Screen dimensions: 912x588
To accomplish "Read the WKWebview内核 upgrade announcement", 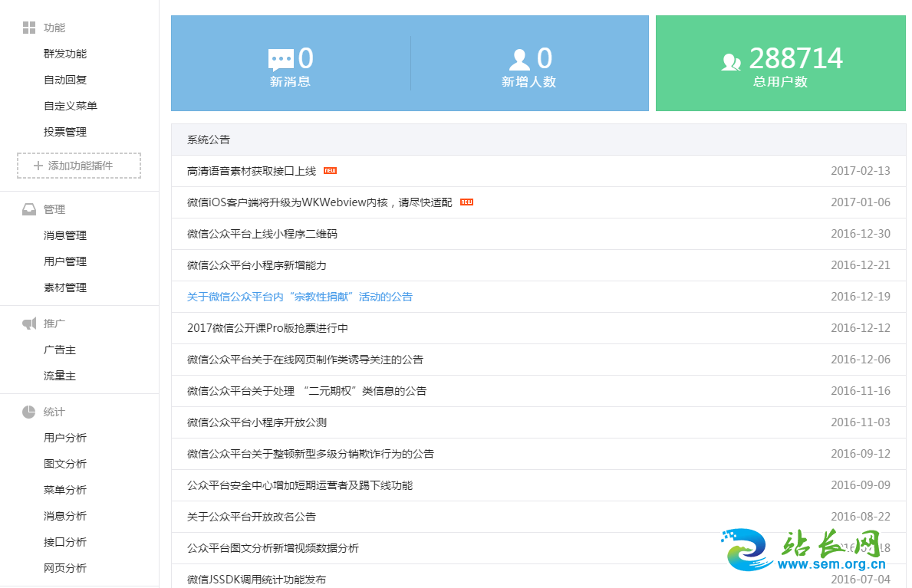I will point(319,202).
